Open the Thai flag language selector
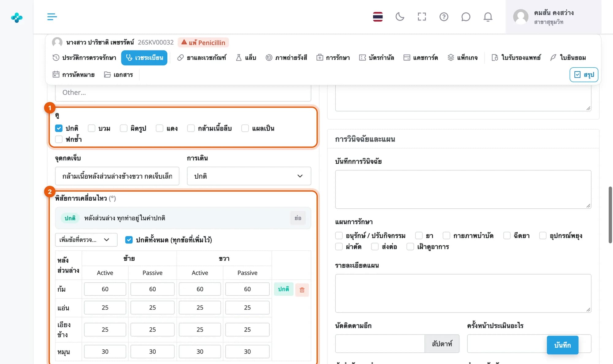Viewport: 613px width, 364px height. (378, 17)
